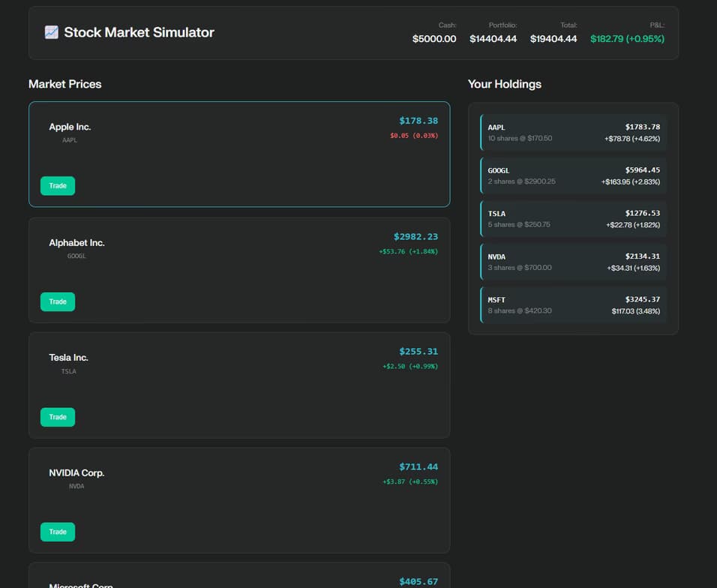Click the Portfolio value $14404.44

coord(493,39)
